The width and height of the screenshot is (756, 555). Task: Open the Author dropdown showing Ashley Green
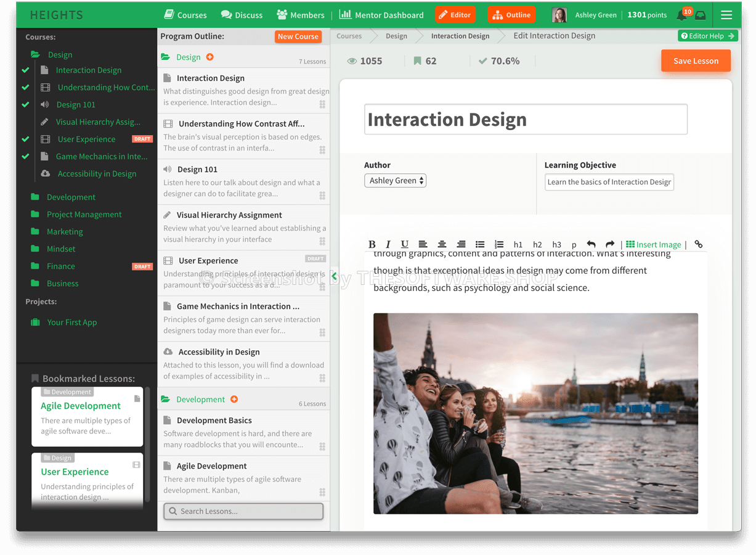tap(395, 180)
